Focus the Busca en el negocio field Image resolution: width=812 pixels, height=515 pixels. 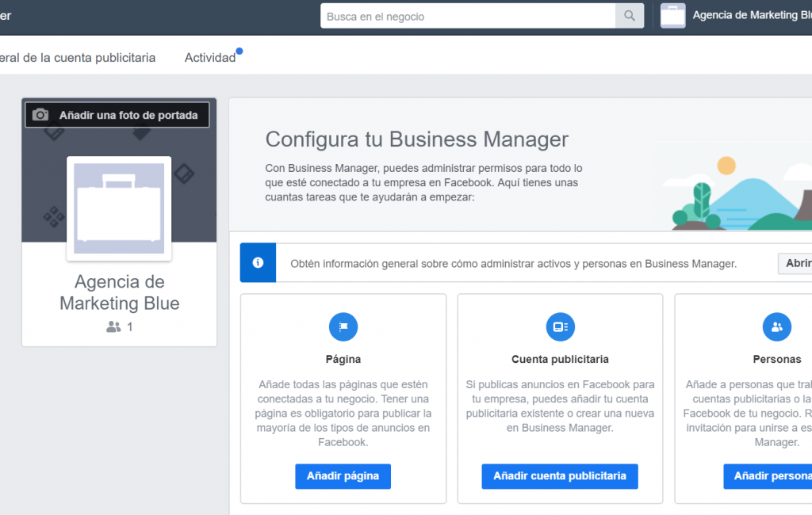click(468, 16)
